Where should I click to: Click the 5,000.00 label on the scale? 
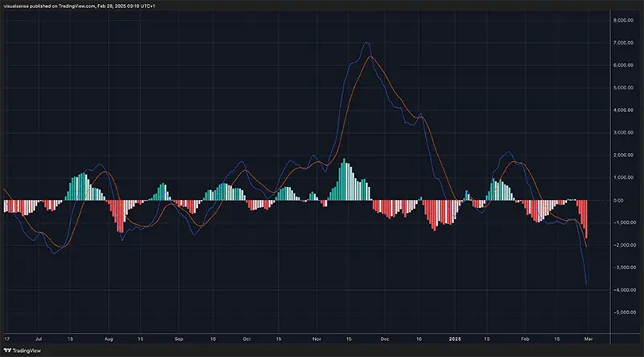click(x=622, y=88)
